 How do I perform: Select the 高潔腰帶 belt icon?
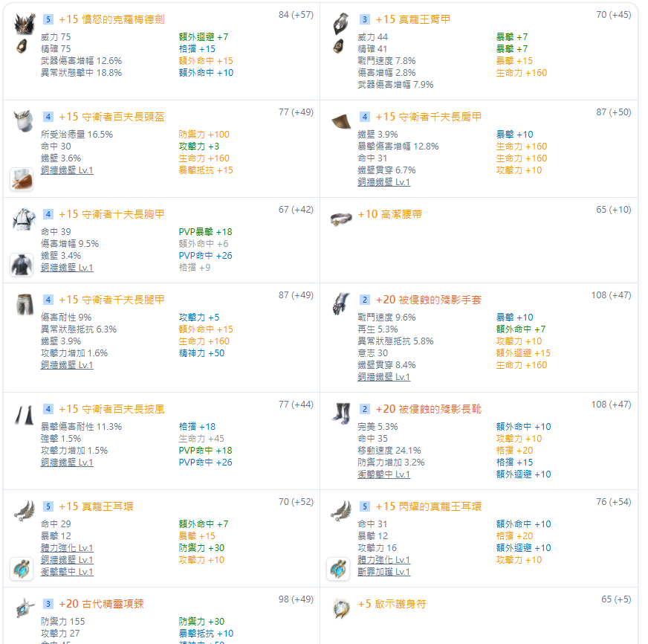click(x=341, y=218)
